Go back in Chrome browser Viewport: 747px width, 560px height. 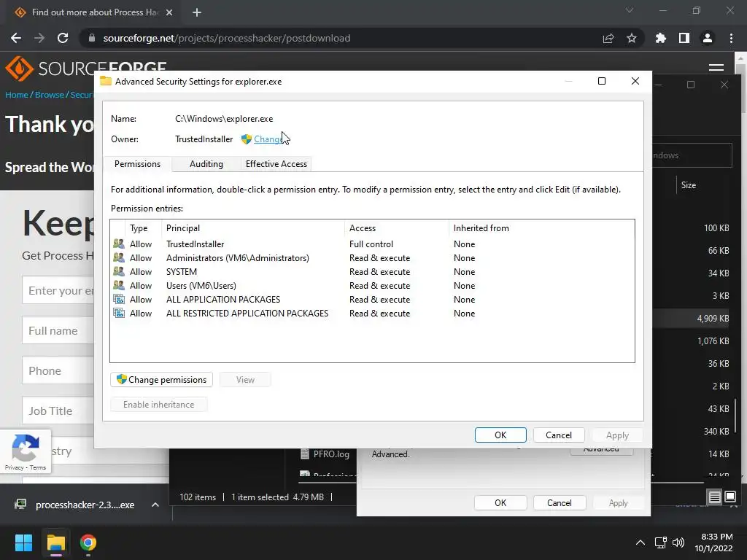[16, 38]
